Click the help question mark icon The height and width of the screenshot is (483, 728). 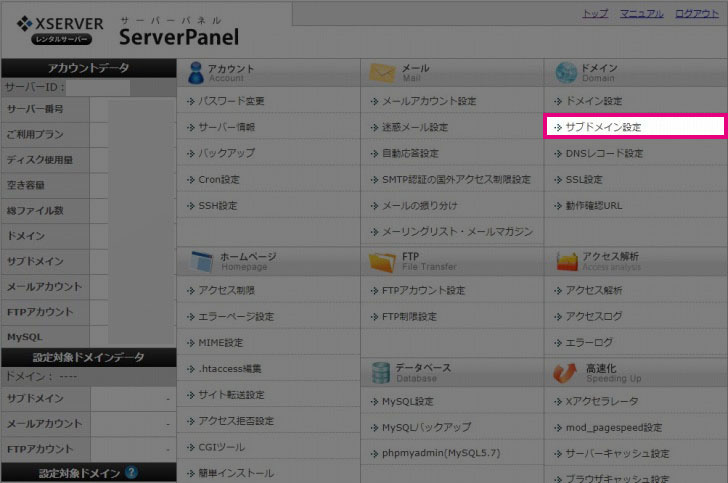click(132, 473)
